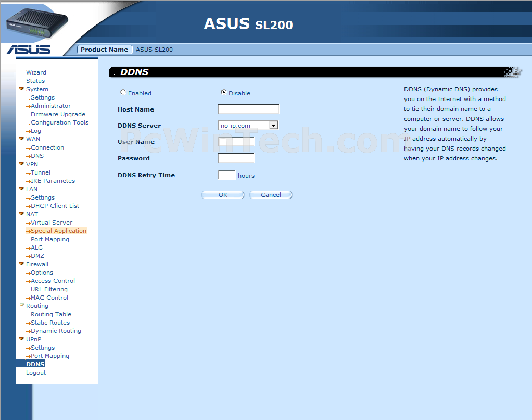
Task: Open the DMZ page
Action: (x=37, y=256)
